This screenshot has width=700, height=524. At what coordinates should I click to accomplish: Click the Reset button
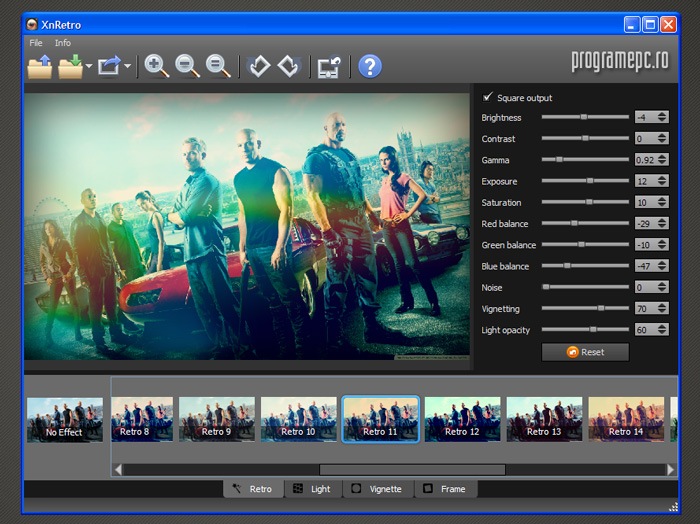click(585, 352)
